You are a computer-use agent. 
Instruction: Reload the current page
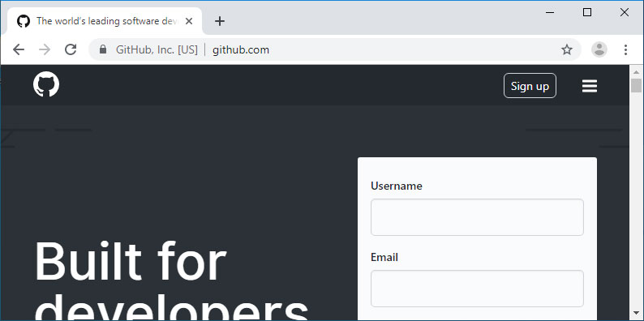point(71,49)
